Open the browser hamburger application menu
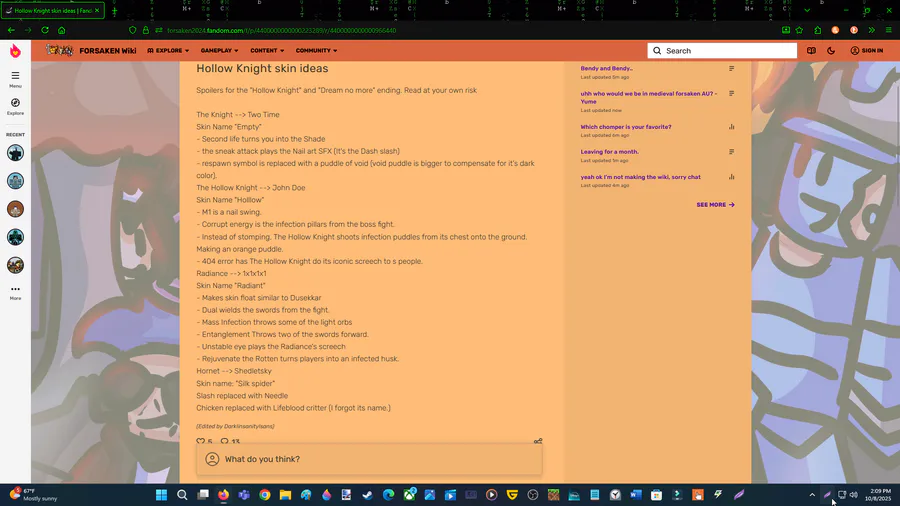The height and width of the screenshot is (506, 900). pos(889,30)
